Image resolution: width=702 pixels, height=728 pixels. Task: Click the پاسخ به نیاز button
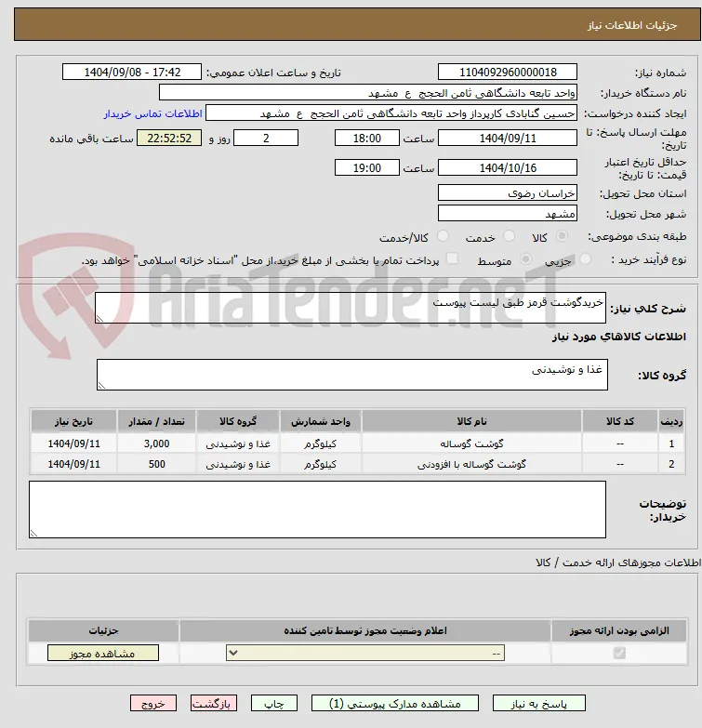click(538, 704)
